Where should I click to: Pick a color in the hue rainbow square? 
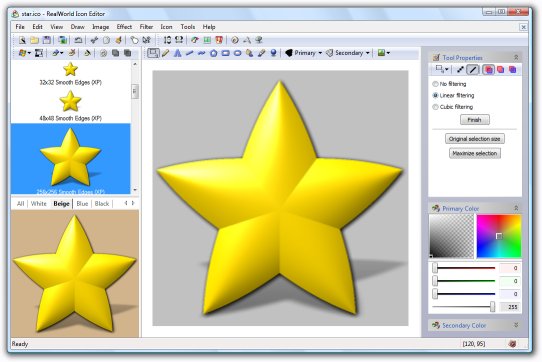[499, 236]
